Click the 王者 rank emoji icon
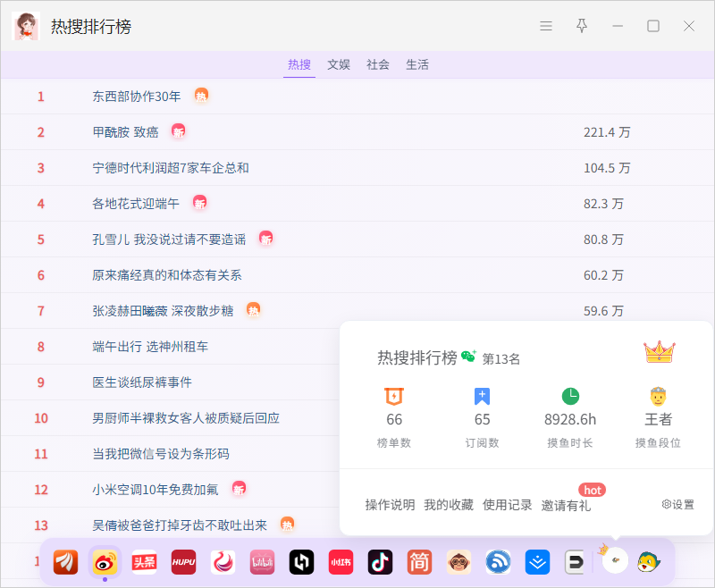 [x=658, y=396]
